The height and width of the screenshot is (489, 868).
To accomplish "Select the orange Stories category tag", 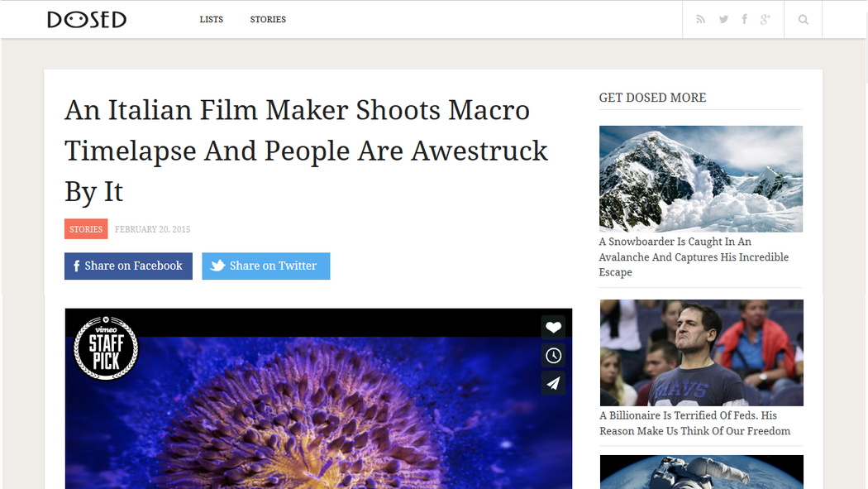I will pyautogui.click(x=86, y=229).
